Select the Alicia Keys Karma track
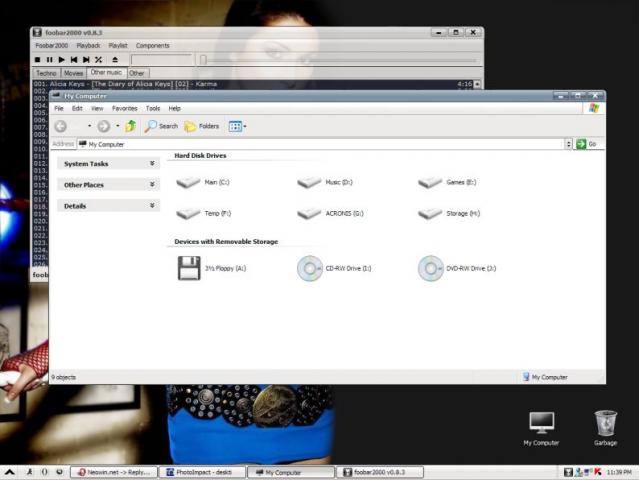 tap(253, 84)
